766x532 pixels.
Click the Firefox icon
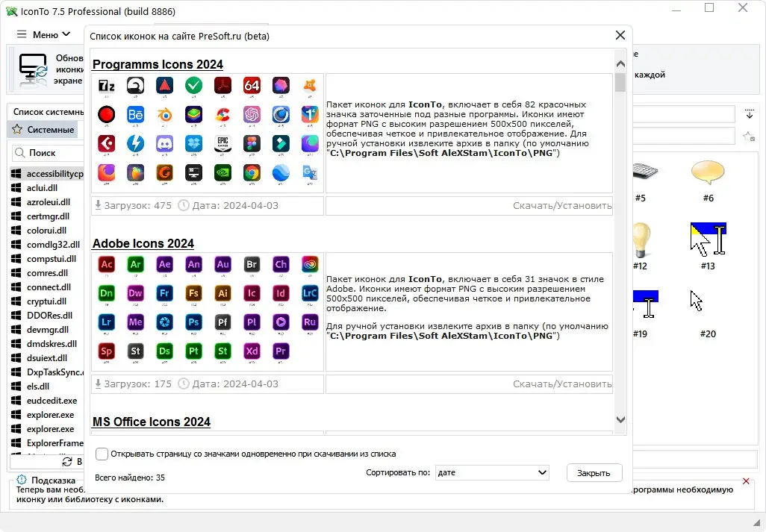click(107, 172)
